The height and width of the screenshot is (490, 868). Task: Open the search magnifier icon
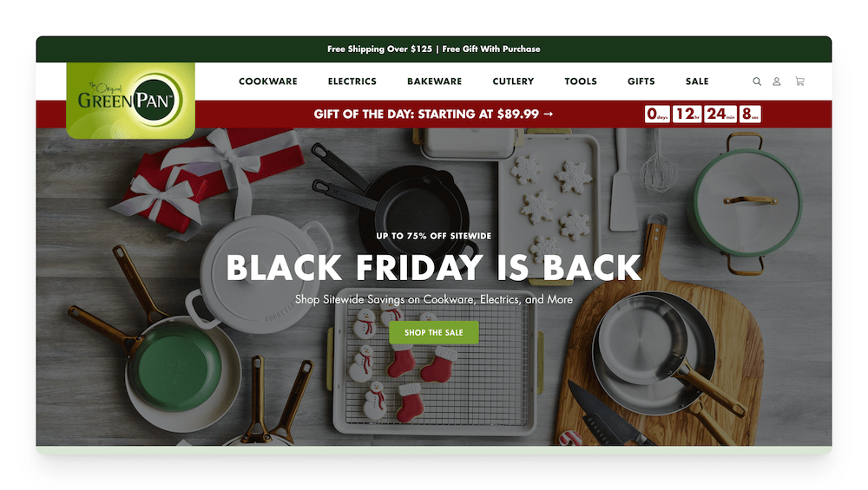757,82
